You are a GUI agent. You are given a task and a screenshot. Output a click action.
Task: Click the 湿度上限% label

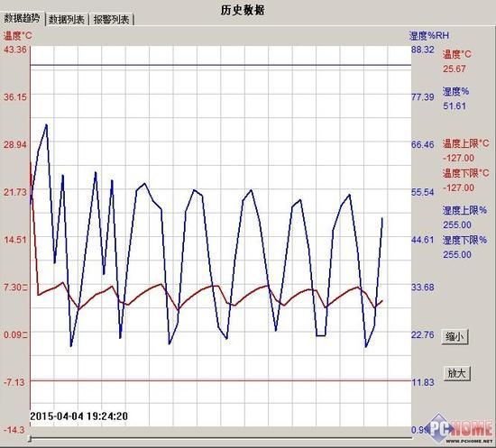[x=464, y=210]
